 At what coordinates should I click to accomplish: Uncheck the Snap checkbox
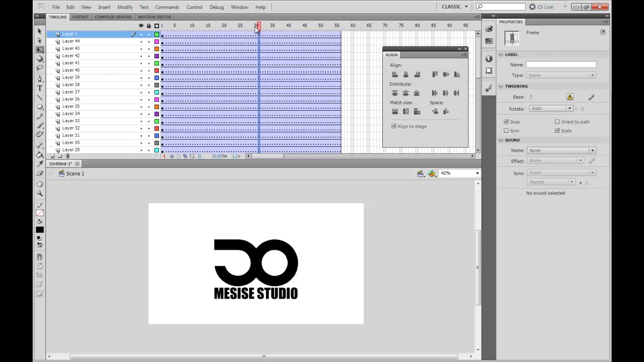click(506, 122)
